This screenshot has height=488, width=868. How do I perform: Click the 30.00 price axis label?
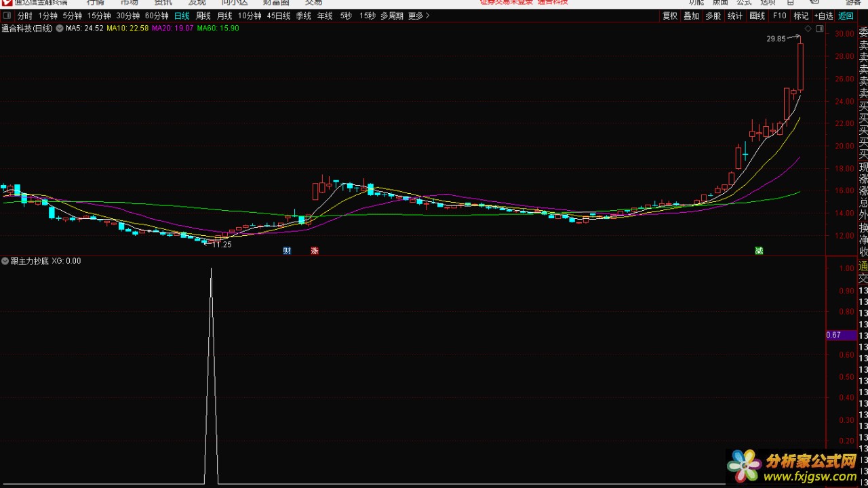[x=844, y=34]
